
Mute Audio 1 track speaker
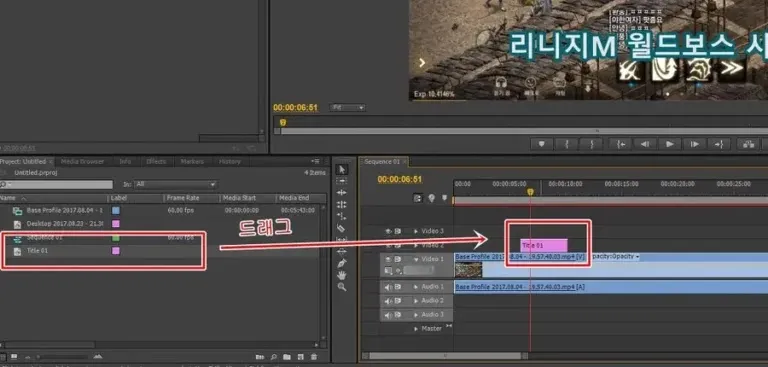(388, 287)
